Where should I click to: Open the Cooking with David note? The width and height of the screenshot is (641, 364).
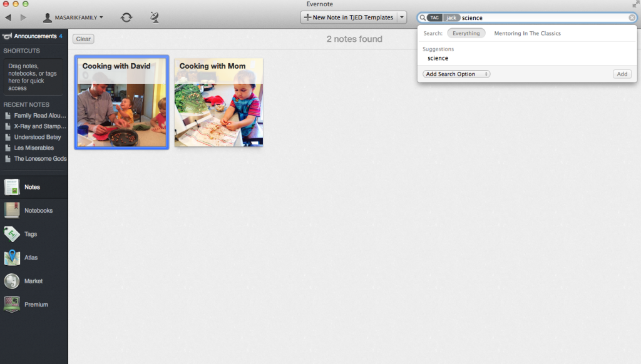point(121,102)
